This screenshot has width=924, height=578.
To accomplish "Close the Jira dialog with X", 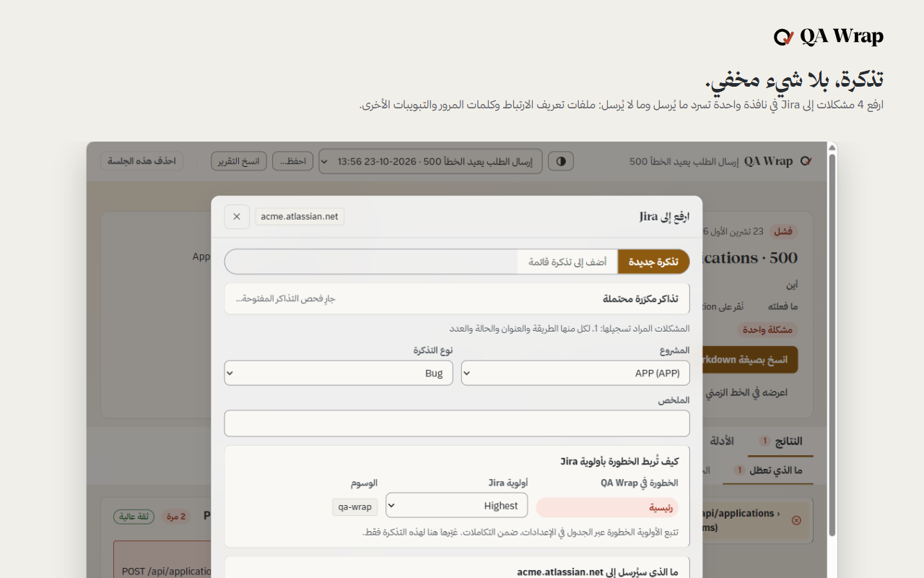I will pyautogui.click(x=237, y=217).
